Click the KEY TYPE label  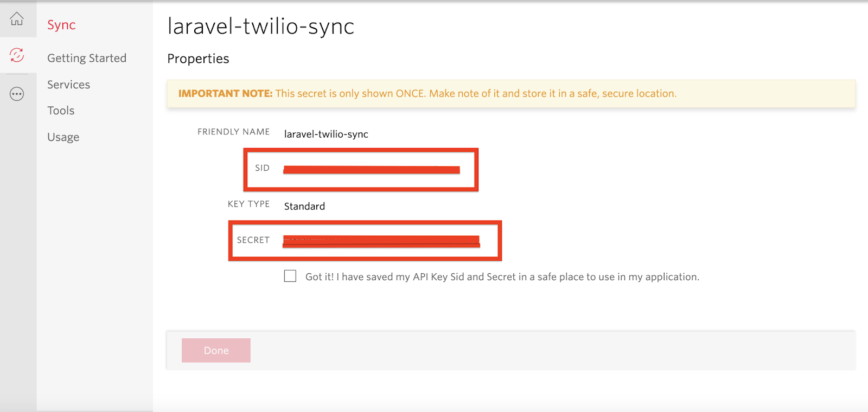(x=248, y=204)
